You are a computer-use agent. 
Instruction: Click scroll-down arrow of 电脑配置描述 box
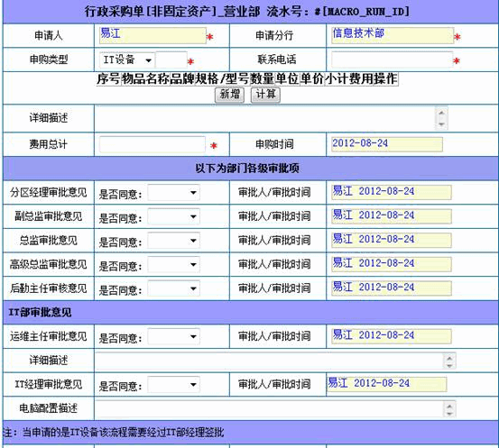[x=449, y=413]
